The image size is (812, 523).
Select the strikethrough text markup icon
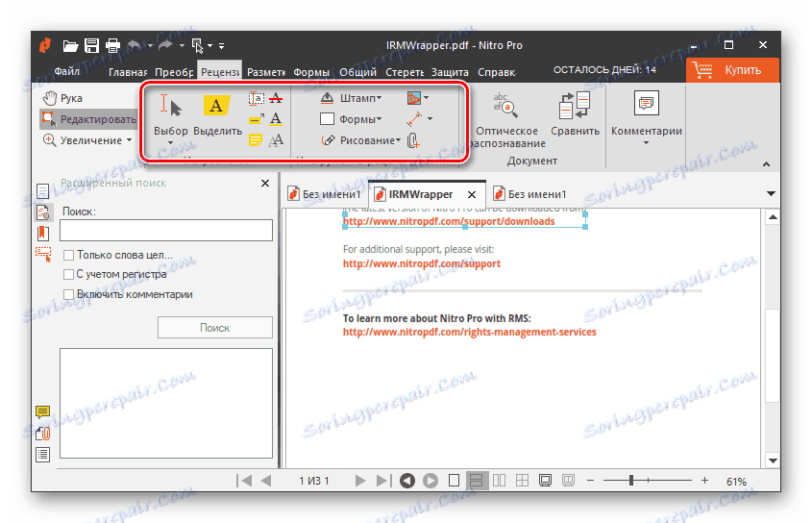point(276,98)
